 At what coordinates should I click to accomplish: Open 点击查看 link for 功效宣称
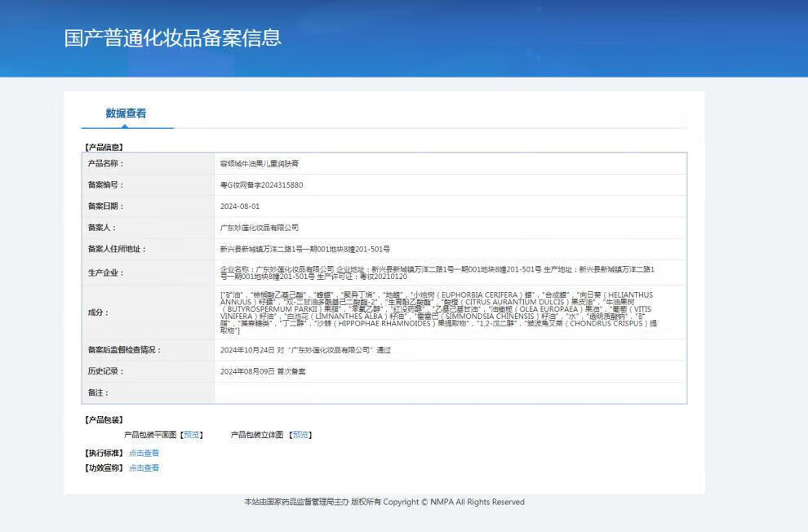(x=144, y=468)
